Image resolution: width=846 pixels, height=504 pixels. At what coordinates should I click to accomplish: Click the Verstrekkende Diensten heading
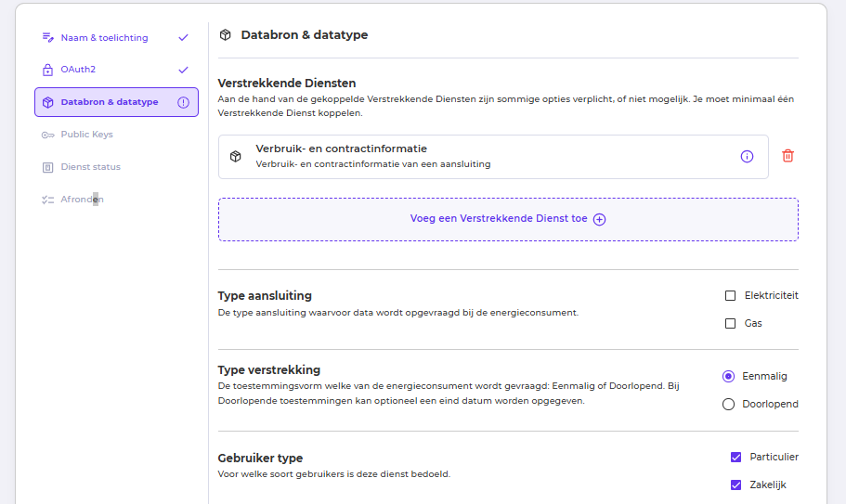pyautogui.click(x=287, y=83)
